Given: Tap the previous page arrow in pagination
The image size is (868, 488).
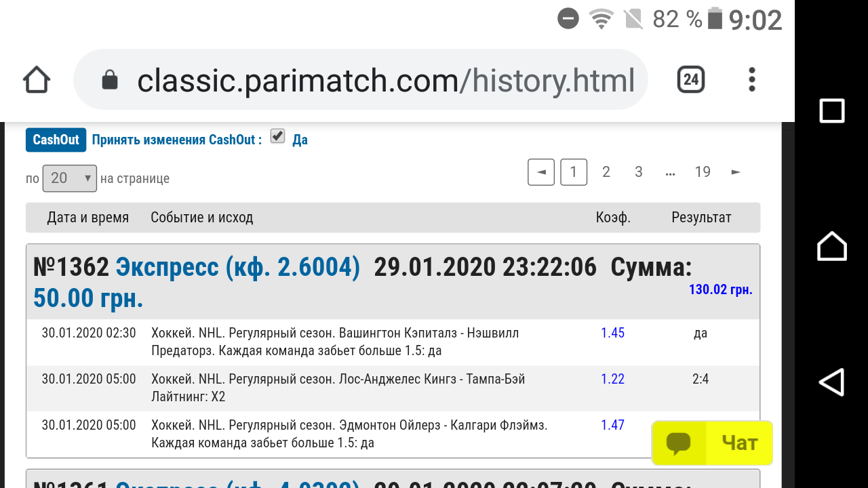Looking at the screenshot, I should point(540,171).
